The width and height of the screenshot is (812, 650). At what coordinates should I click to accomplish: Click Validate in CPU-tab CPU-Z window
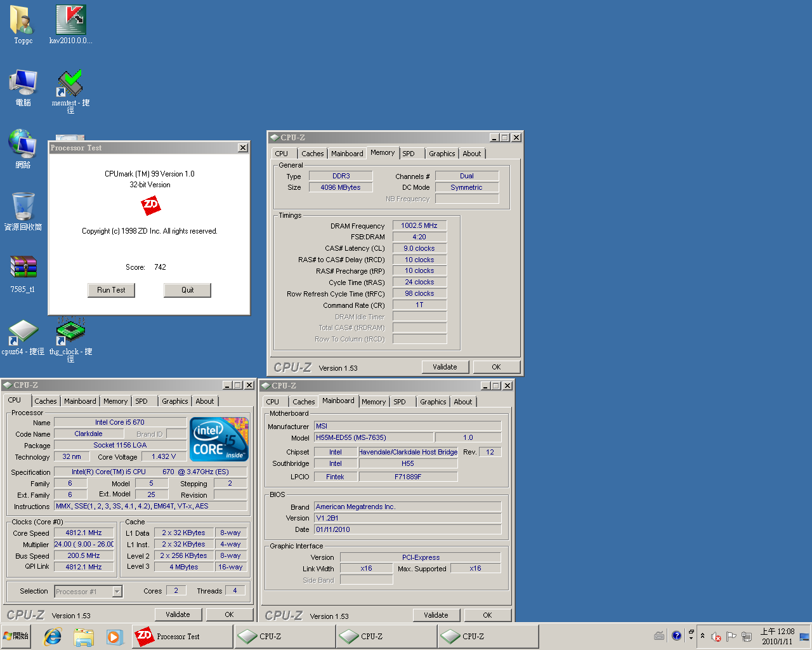pyautogui.click(x=178, y=614)
